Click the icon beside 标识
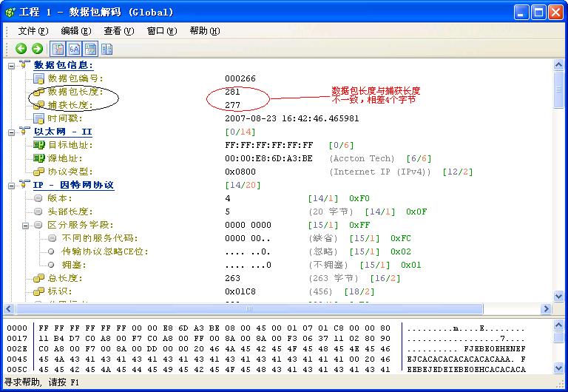Viewport: 568px width, 392px height. (x=38, y=291)
